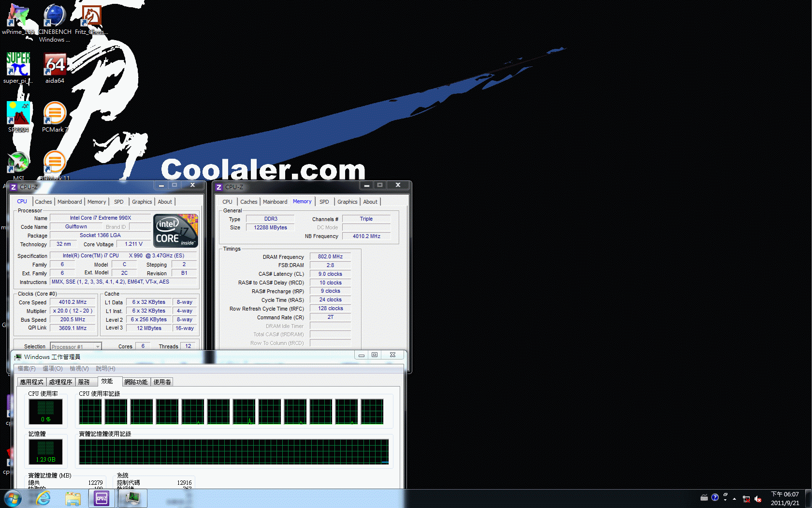Open 檔案(F) menu in Task Manager

pos(27,369)
